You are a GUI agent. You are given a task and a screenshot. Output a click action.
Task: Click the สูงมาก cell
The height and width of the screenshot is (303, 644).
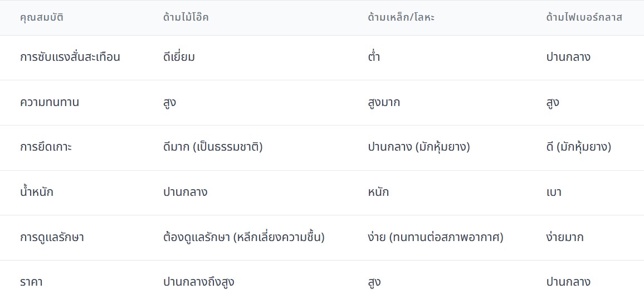(x=384, y=103)
